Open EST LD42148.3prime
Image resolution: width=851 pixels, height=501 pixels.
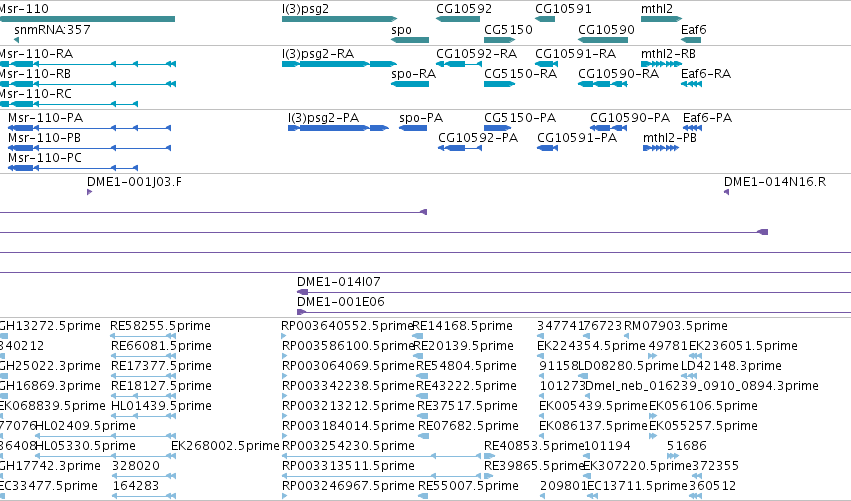(731, 366)
